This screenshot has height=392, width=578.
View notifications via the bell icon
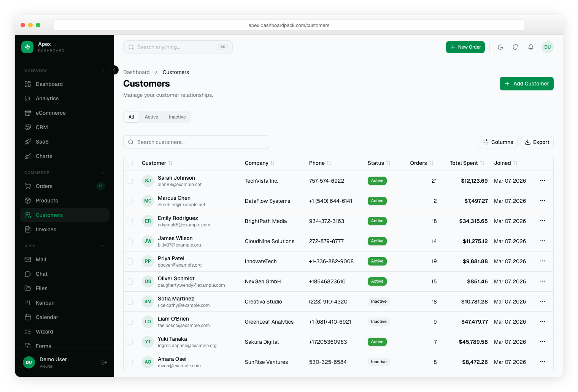(531, 47)
